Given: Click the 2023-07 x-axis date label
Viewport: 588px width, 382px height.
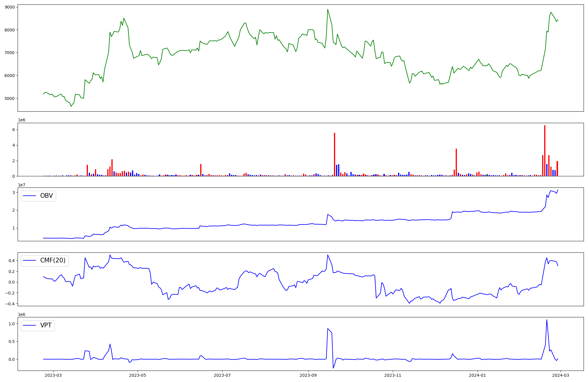Looking at the screenshot, I should (x=222, y=375).
